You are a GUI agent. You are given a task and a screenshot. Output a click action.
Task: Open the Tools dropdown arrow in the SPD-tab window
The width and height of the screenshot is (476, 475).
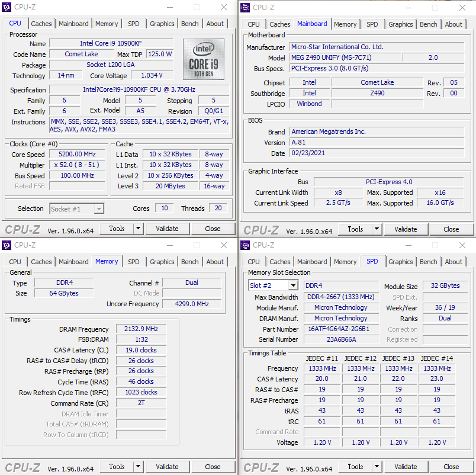(377, 467)
